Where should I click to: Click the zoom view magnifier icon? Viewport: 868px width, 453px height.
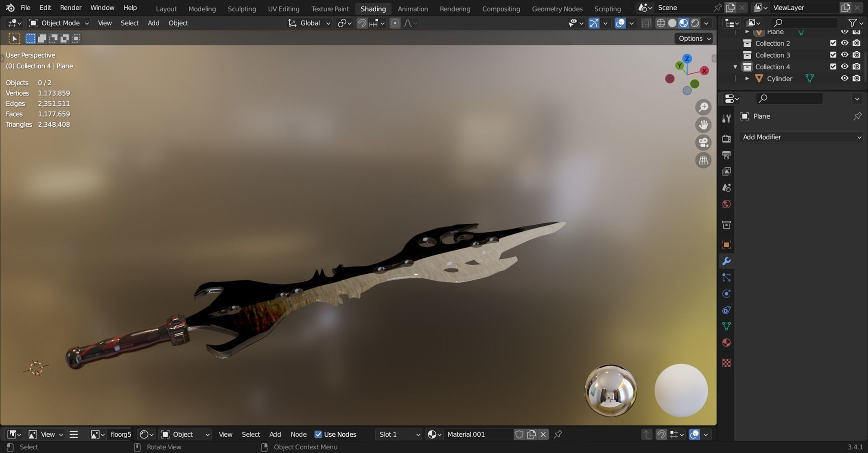click(703, 107)
